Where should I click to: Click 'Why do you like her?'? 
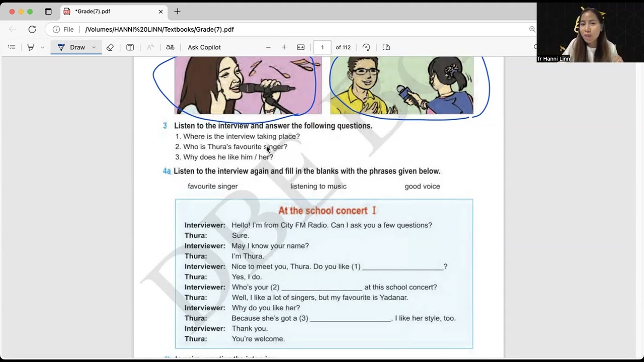(x=266, y=308)
